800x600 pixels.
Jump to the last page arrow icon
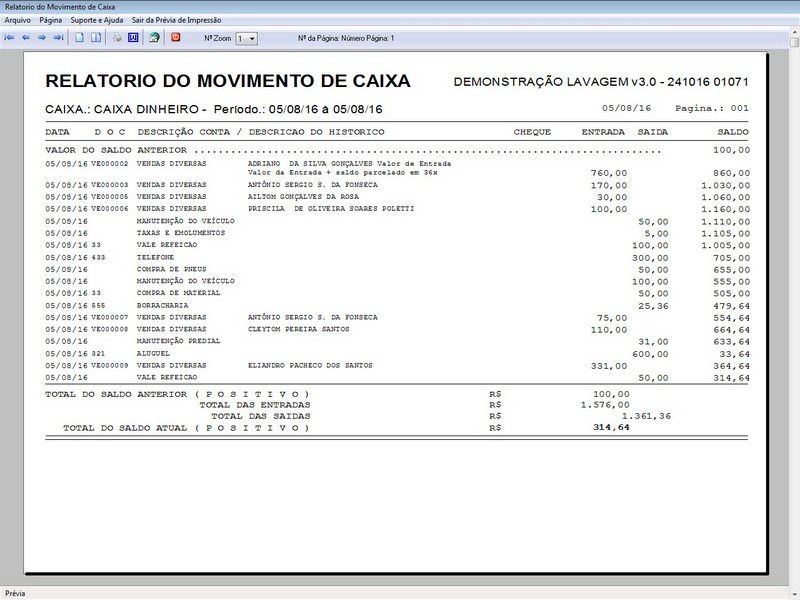pos(58,38)
